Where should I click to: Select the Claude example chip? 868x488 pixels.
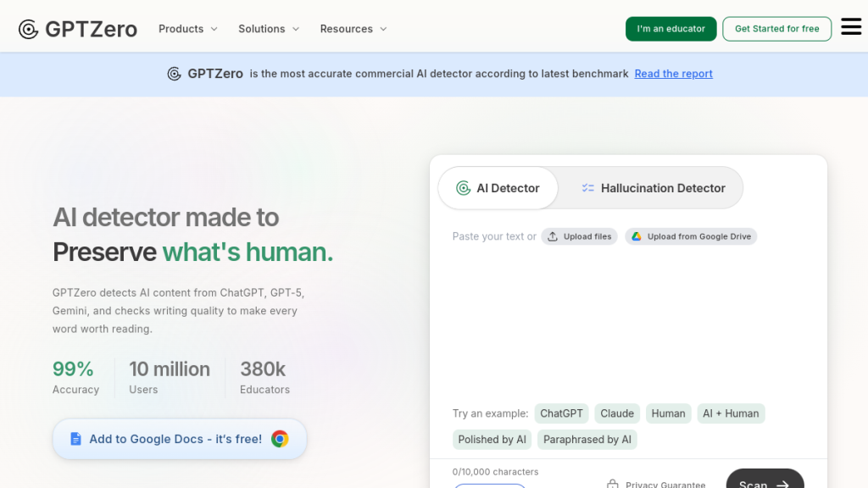coord(616,413)
